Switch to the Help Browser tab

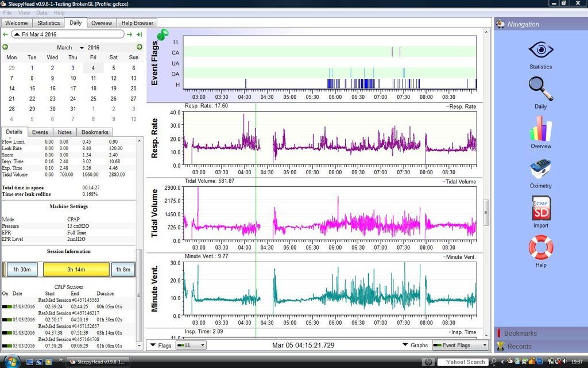137,23
